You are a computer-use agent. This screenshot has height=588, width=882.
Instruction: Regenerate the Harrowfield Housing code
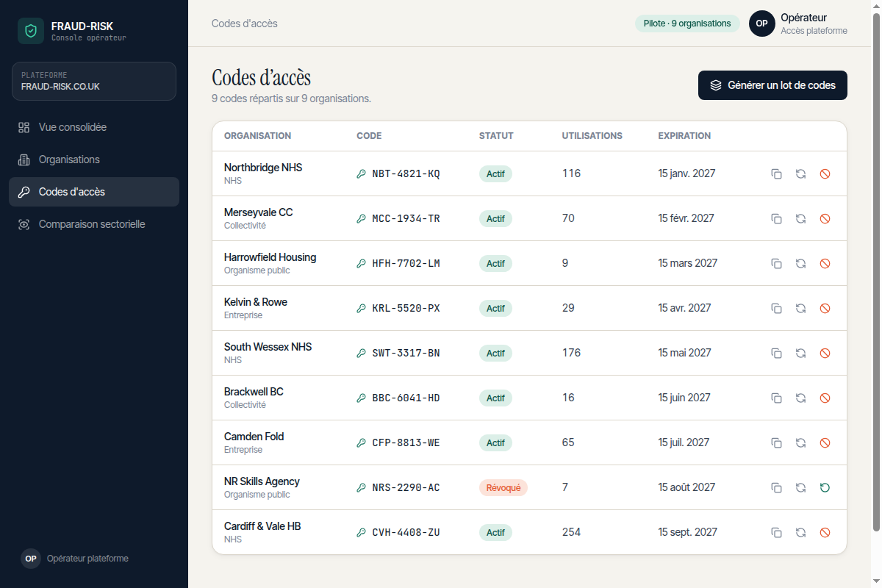(800, 264)
